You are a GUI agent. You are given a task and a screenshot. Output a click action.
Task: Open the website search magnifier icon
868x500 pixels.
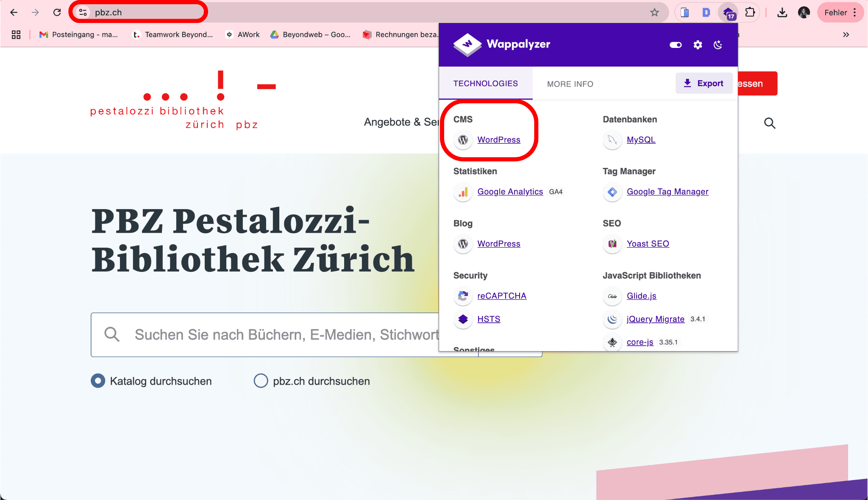pos(770,123)
